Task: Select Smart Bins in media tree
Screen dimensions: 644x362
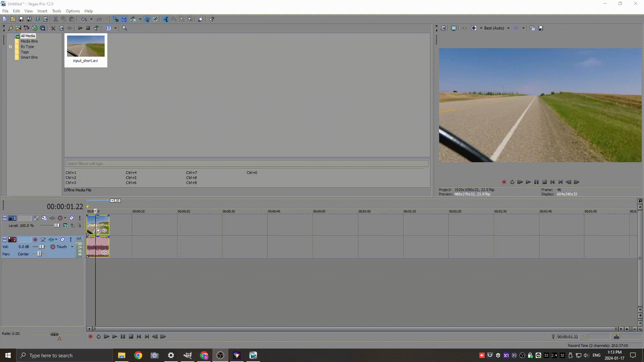Action: [29, 58]
